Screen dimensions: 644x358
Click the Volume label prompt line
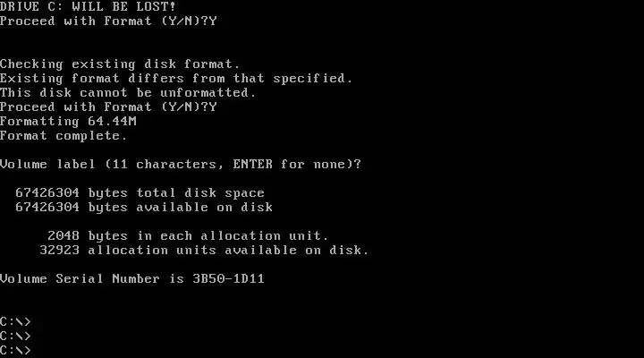click(x=181, y=165)
